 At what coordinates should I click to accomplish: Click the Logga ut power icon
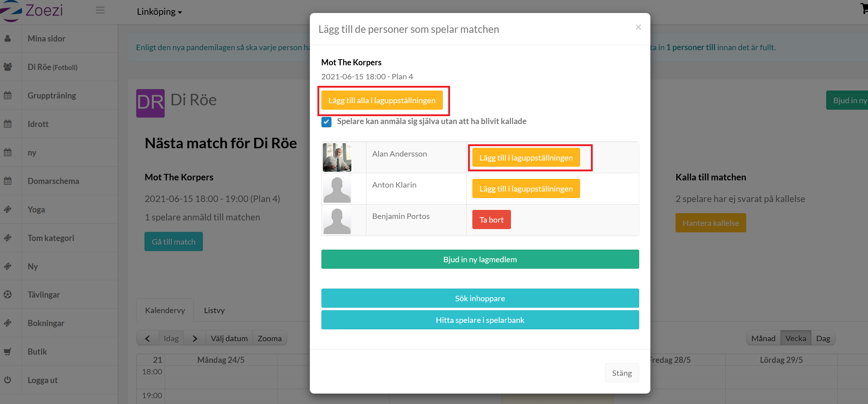[x=8, y=380]
